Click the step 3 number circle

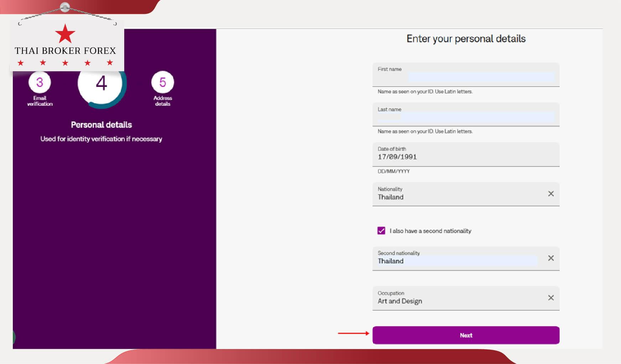[x=40, y=83]
